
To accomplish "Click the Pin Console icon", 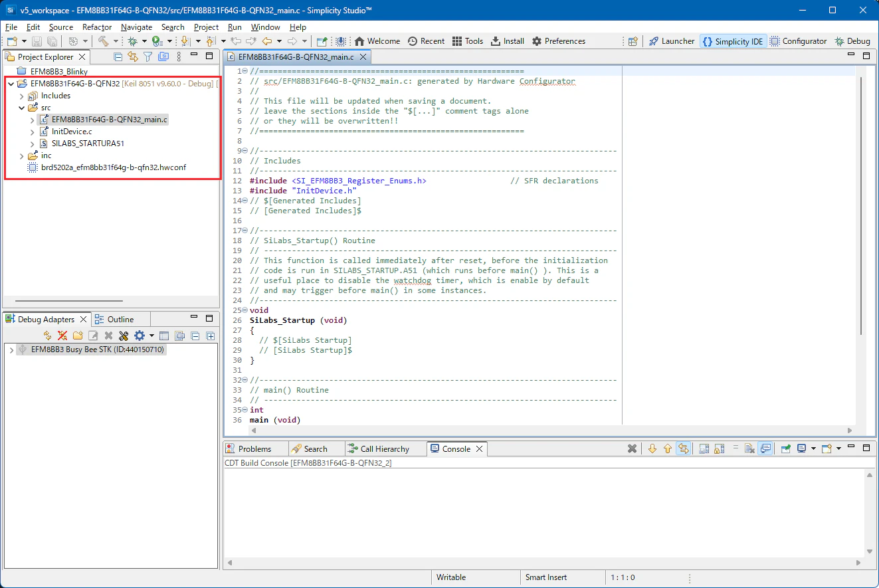I will pos(785,449).
